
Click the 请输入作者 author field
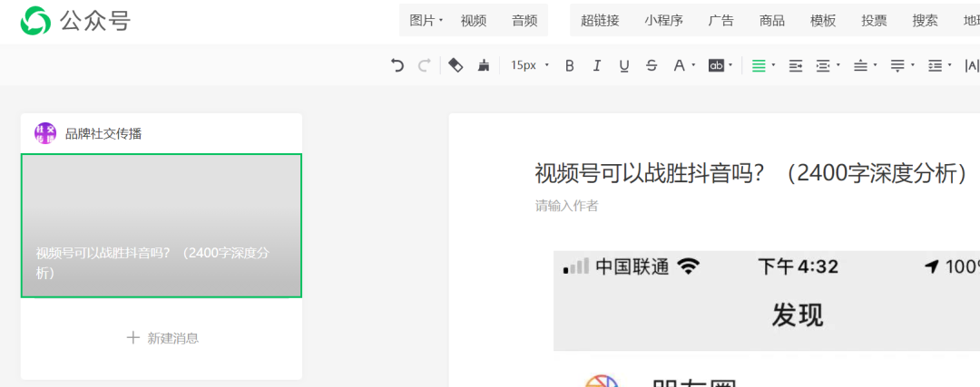point(567,206)
